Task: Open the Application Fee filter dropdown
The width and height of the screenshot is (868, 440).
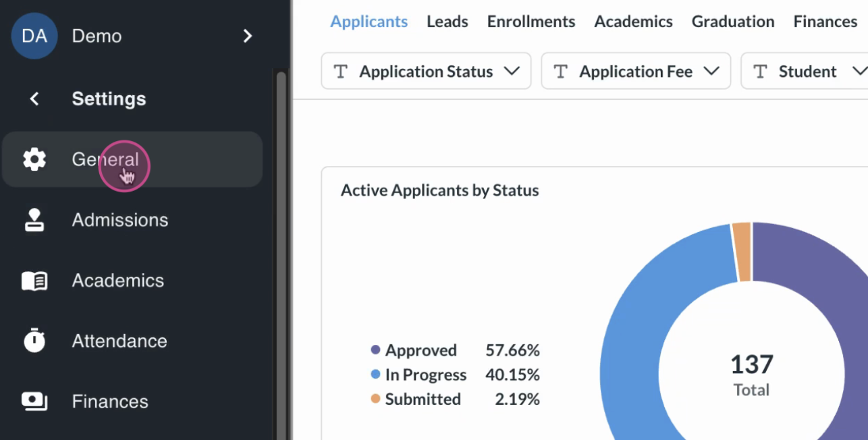Action: tap(636, 71)
